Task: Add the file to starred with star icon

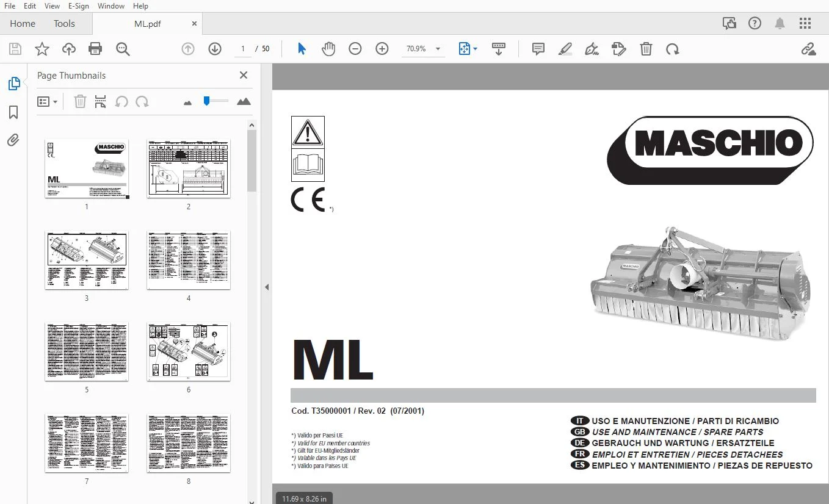Action: [42, 49]
